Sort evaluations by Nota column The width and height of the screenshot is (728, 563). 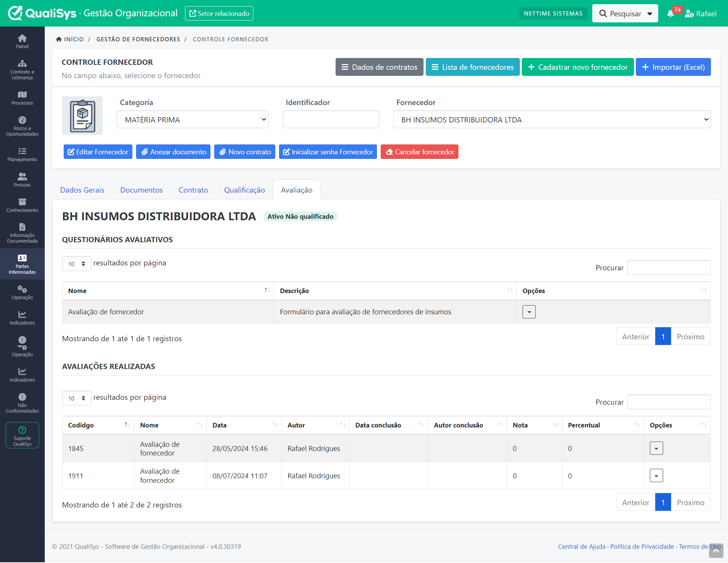pos(534,425)
